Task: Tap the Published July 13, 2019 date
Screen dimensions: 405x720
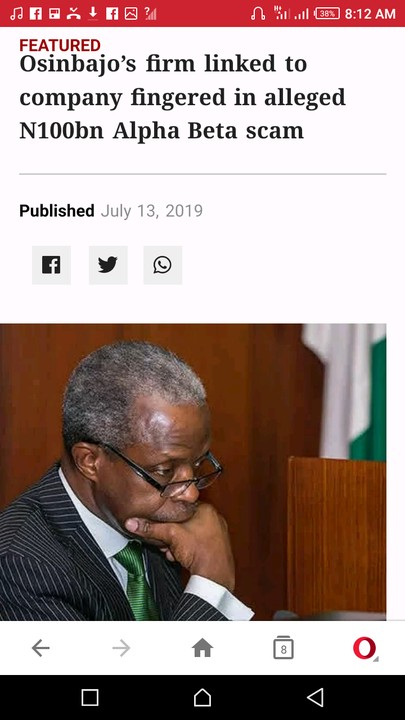Action: [111, 211]
